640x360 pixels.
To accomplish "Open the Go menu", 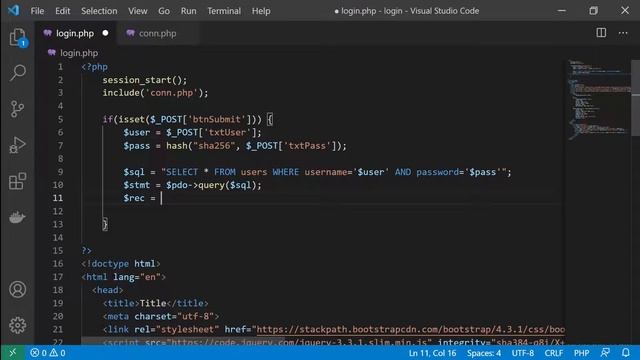I will pos(164,11).
